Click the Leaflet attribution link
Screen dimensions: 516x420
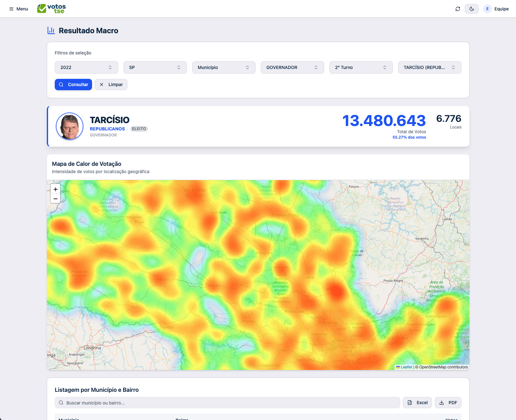[406, 367]
